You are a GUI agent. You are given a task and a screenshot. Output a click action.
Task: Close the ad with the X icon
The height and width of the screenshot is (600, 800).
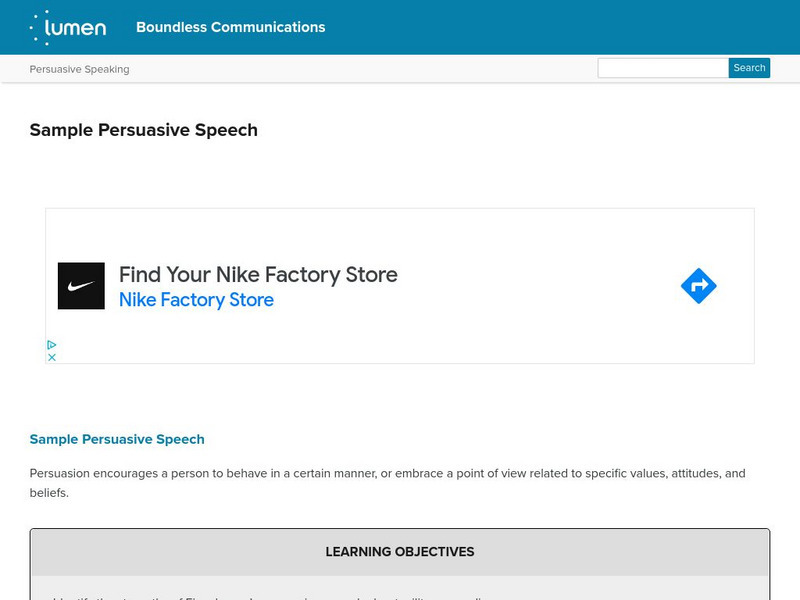[52, 357]
